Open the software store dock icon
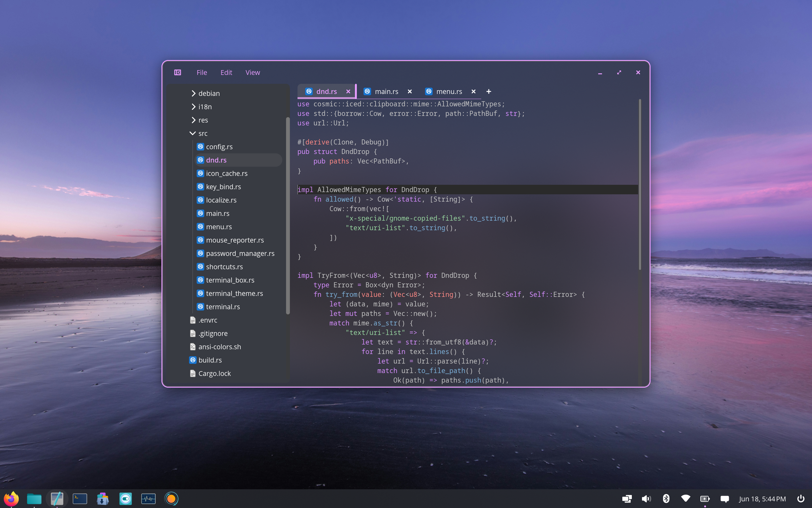Screen dimensions: 812x508 pyautogui.click(x=103, y=498)
